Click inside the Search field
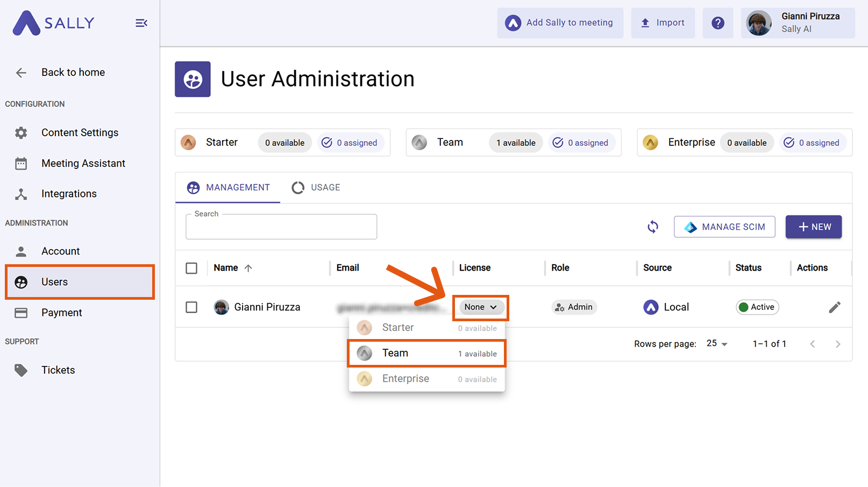 (x=281, y=227)
